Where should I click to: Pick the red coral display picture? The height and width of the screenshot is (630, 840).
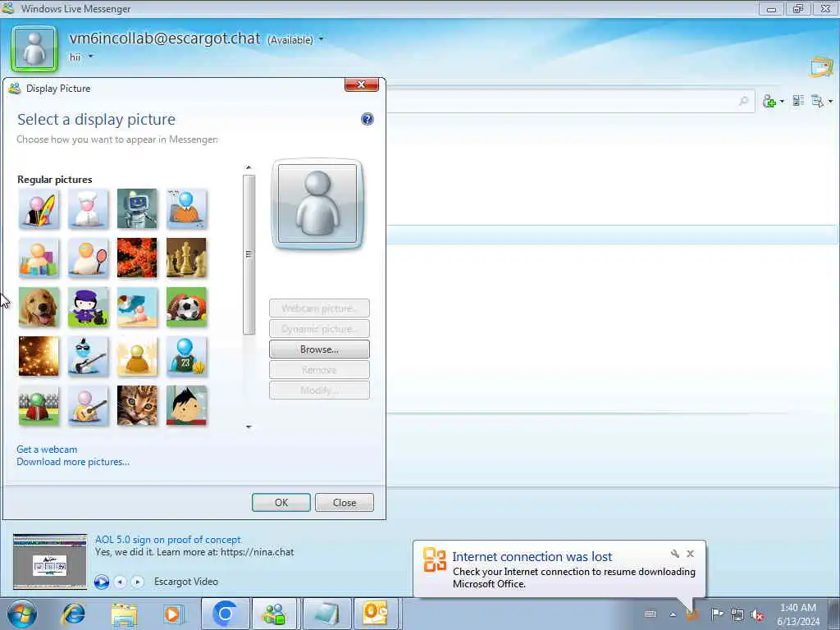(137, 258)
